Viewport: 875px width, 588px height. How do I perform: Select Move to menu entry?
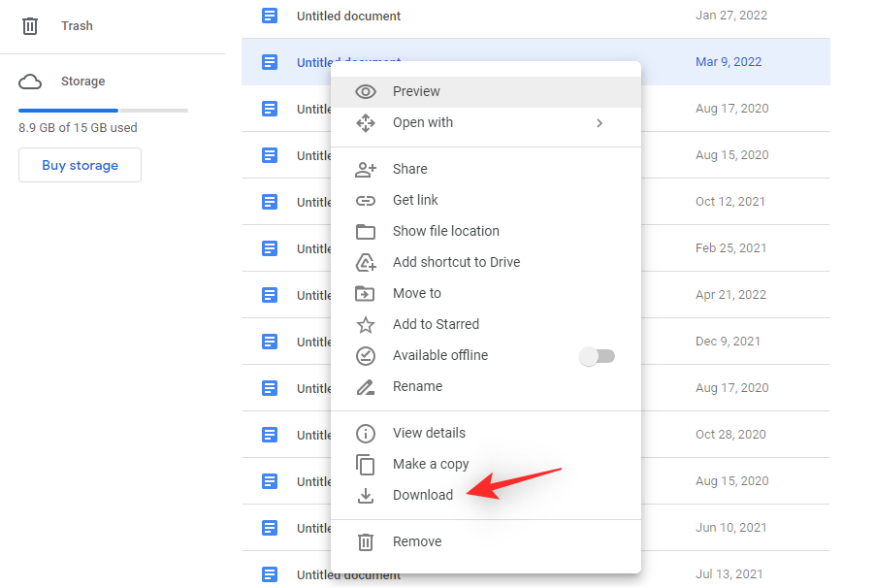485,293
